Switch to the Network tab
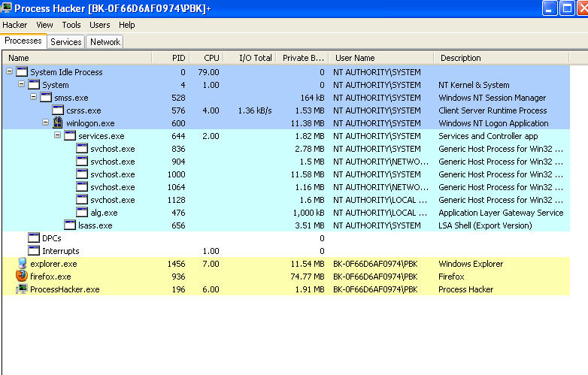 click(x=105, y=42)
